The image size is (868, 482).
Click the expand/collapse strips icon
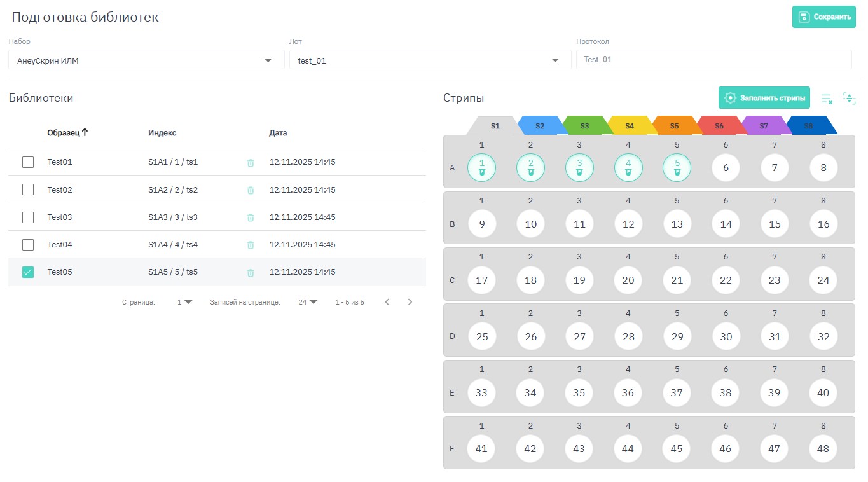850,99
